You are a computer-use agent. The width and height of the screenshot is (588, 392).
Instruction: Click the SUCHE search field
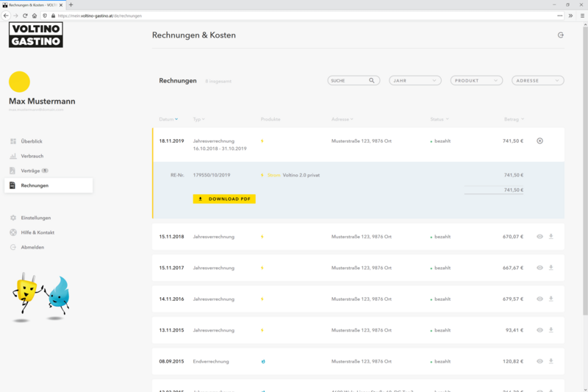tap(354, 81)
